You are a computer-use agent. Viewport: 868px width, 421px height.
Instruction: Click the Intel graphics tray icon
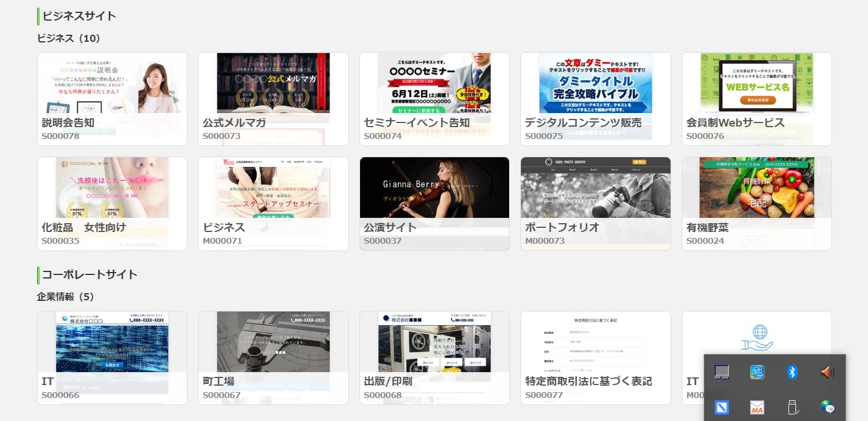[x=757, y=372]
